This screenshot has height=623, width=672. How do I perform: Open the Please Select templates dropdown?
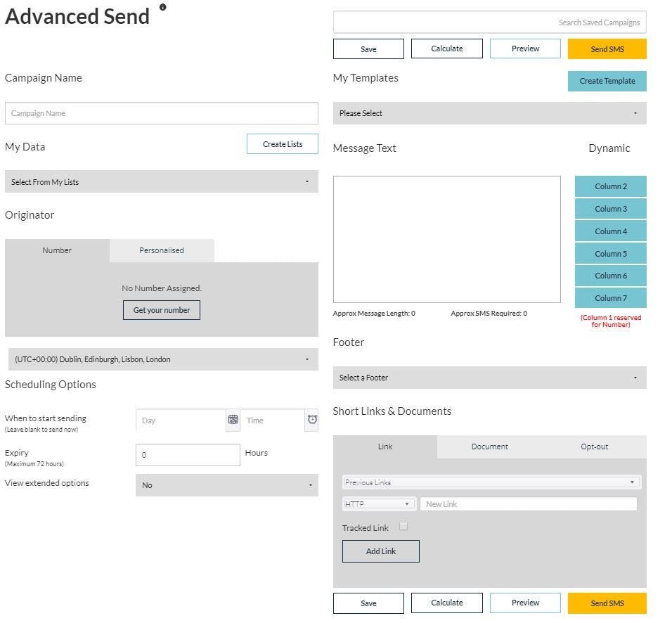(489, 113)
